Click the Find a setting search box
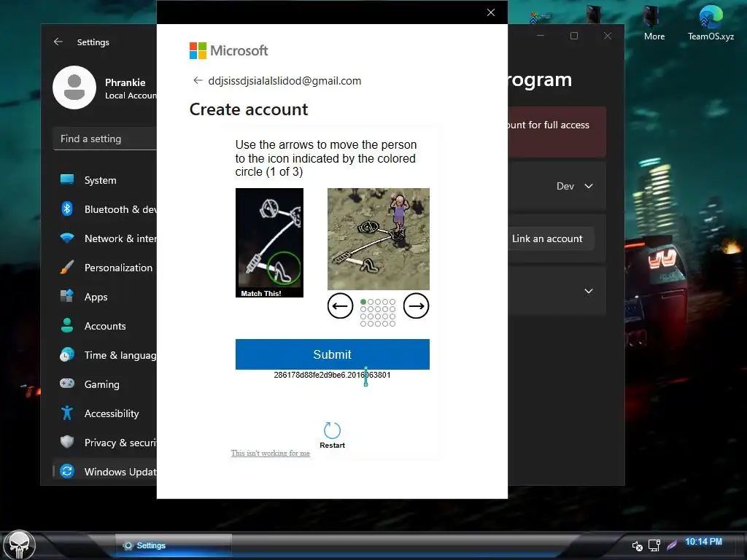The height and width of the screenshot is (560, 747). click(x=105, y=139)
